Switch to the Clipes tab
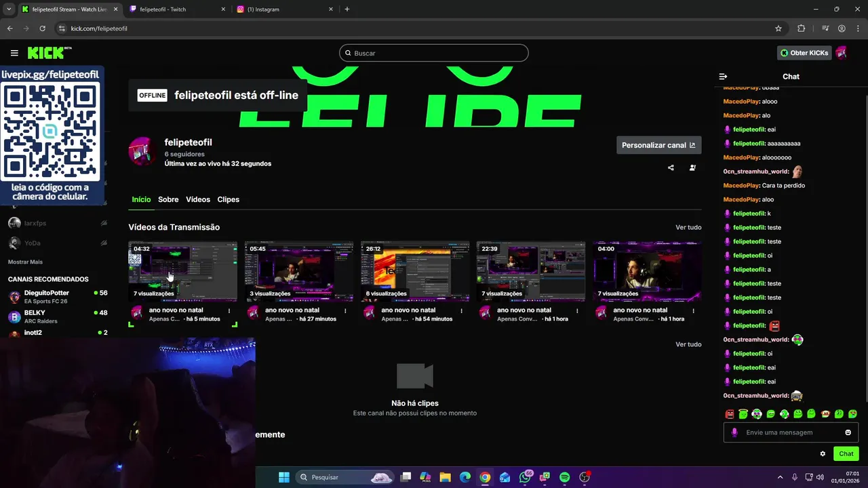Image resolution: width=868 pixels, height=488 pixels. (229, 199)
